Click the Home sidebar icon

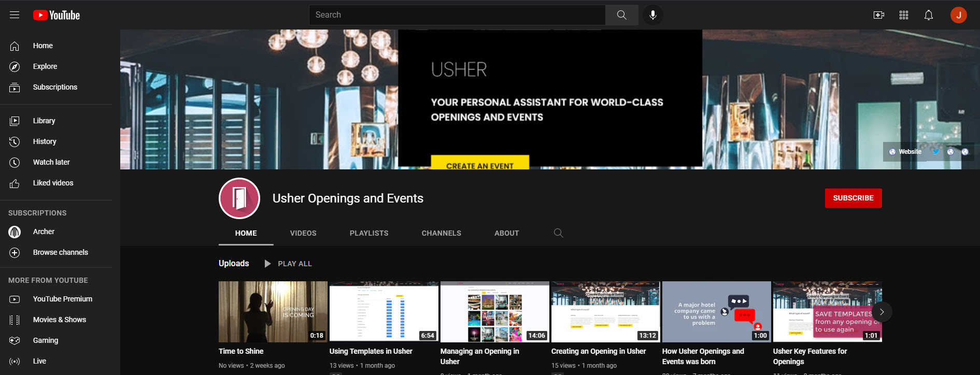tap(15, 46)
